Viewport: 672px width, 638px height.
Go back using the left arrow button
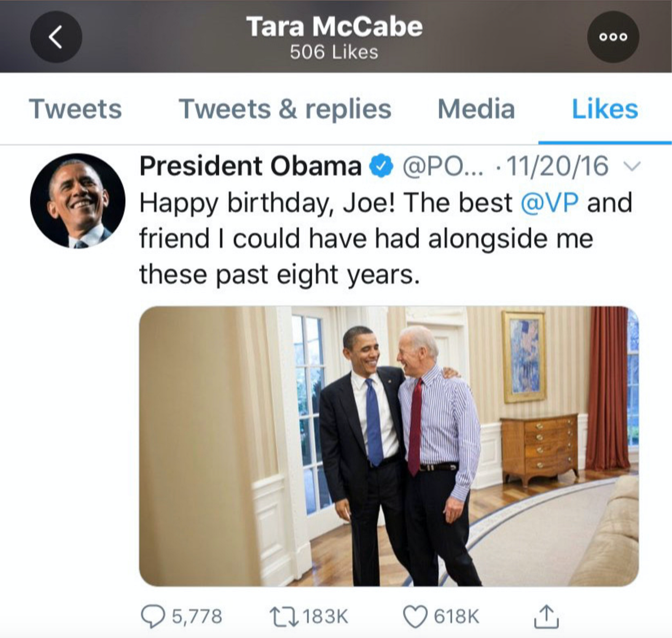pyautogui.click(x=56, y=37)
